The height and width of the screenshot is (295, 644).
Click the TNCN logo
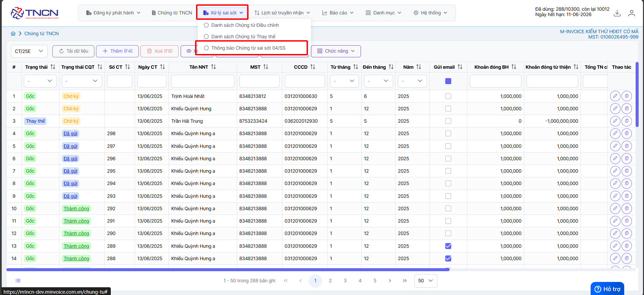pyautogui.click(x=35, y=13)
